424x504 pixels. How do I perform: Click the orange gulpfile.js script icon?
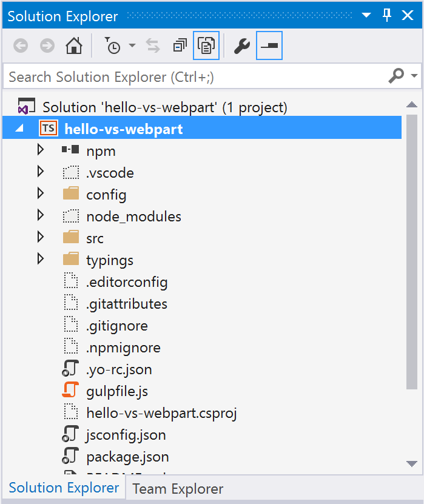pos(70,390)
